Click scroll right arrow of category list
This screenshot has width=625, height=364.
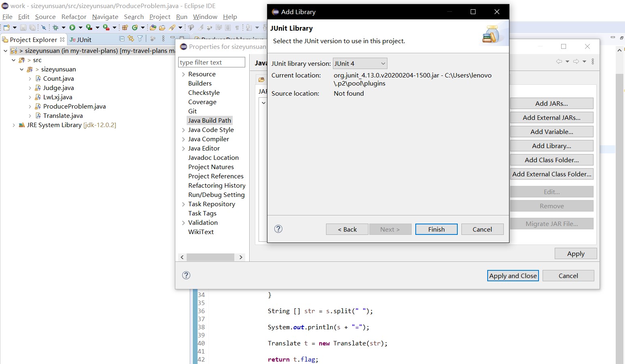(x=241, y=257)
